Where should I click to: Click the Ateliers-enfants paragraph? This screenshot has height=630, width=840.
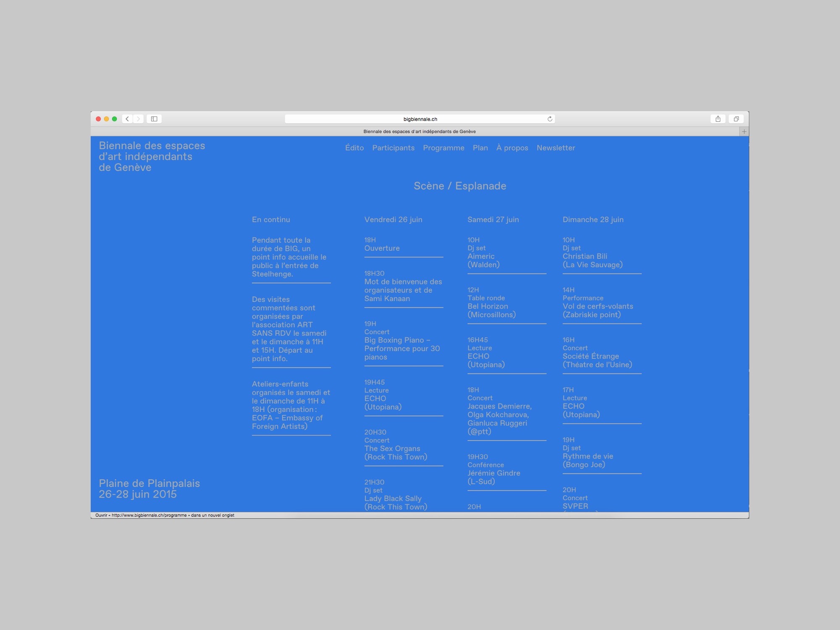tap(291, 405)
